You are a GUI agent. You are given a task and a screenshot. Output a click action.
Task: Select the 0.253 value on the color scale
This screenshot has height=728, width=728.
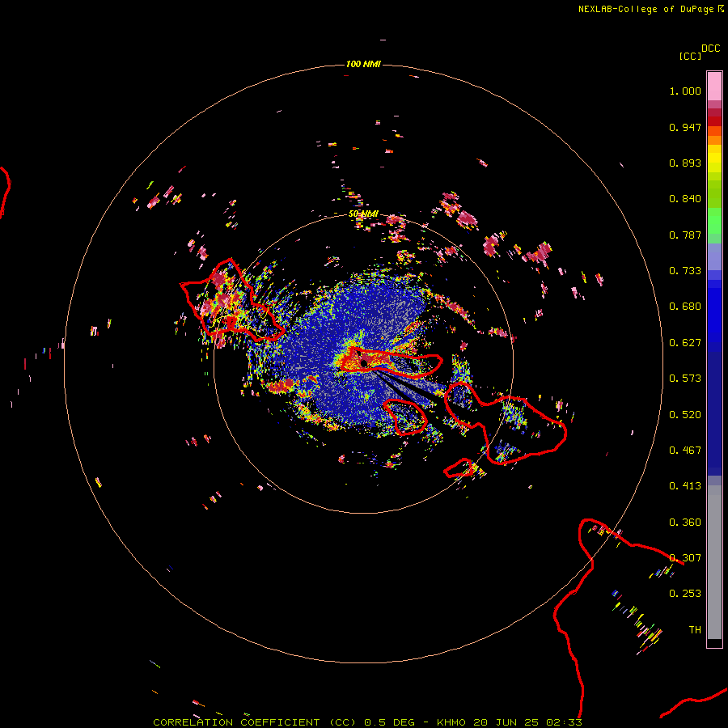(685, 594)
